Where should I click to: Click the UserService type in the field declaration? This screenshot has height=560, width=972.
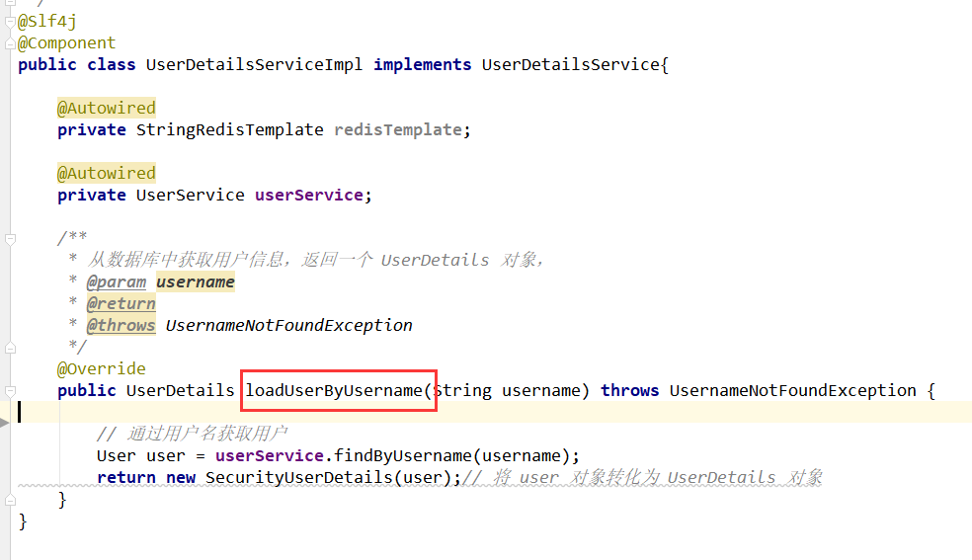tap(191, 195)
